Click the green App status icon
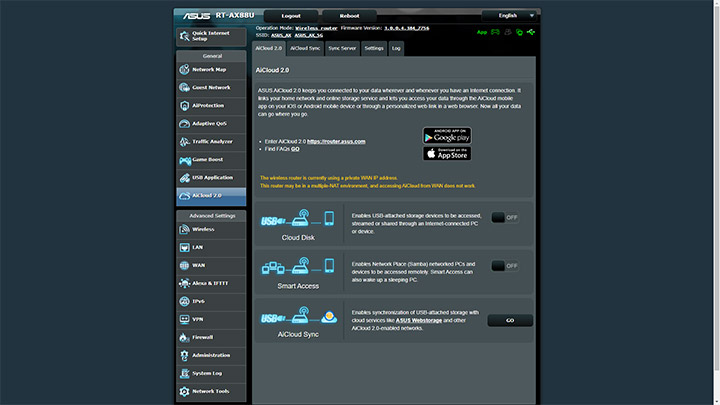 click(482, 32)
